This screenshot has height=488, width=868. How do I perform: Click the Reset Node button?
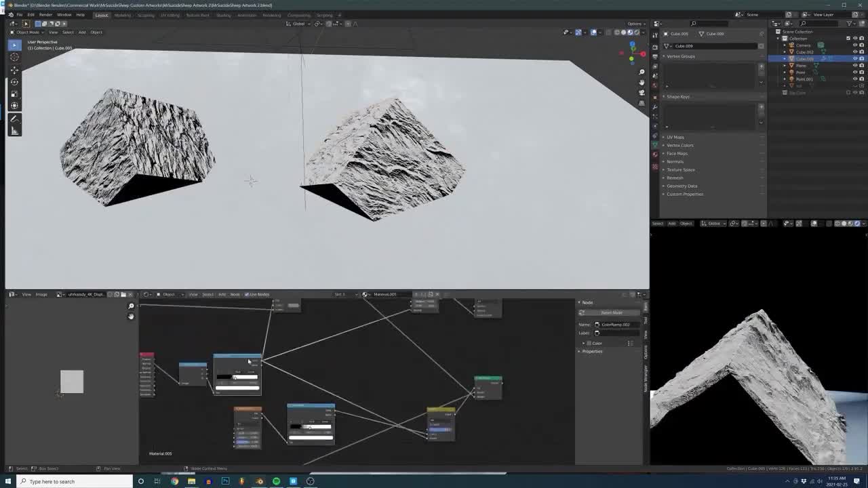[608, 312]
